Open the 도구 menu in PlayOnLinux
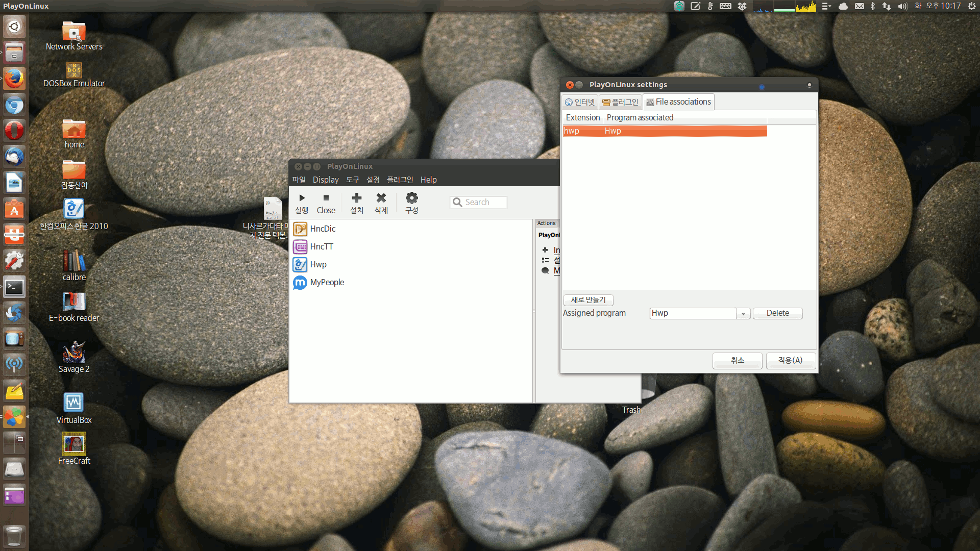 point(353,180)
